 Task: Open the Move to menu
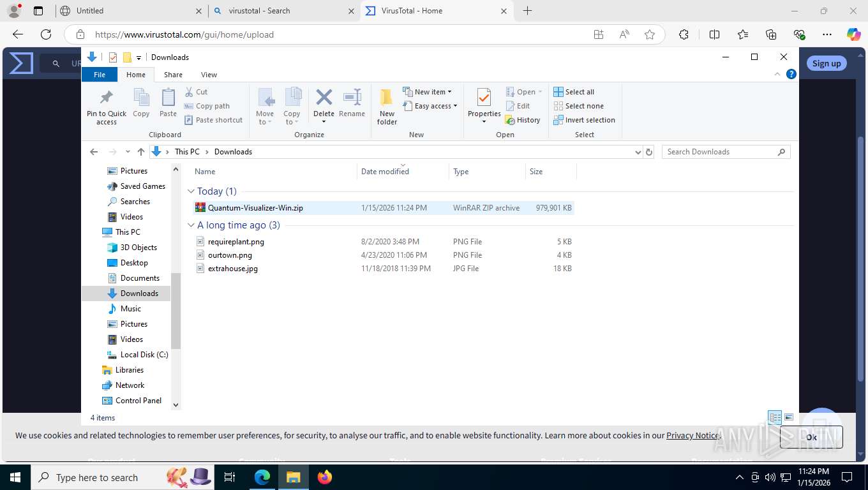tap(265, 107)
